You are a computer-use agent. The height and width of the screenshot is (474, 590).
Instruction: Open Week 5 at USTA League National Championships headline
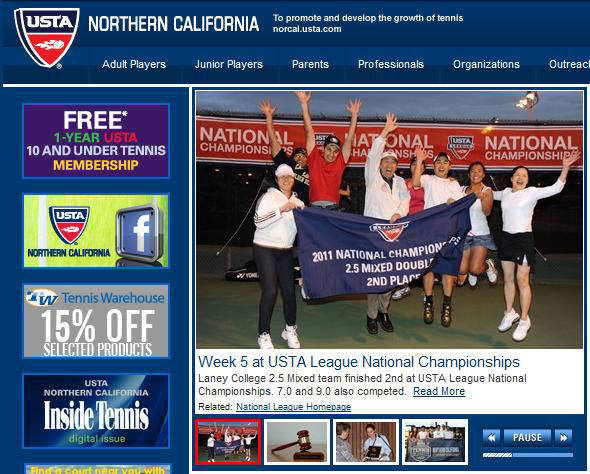point(359,362)
